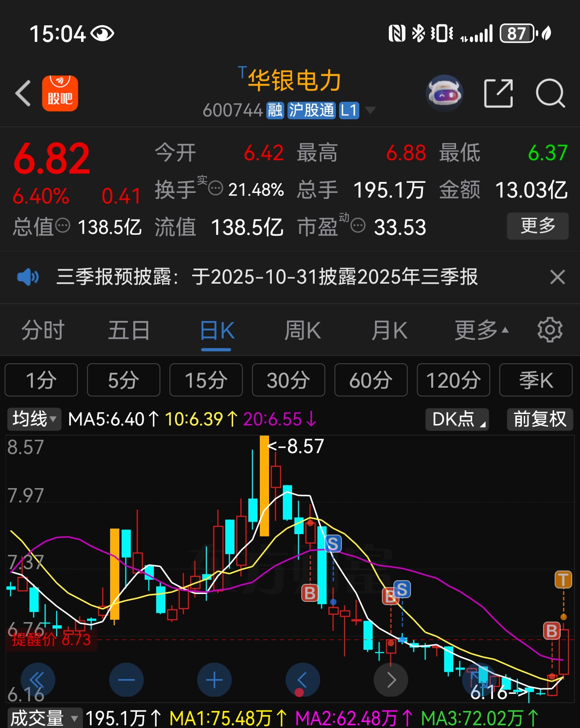Screen dimensions: 580x728
Task: Switch to 月K tab
Action: [389, 331]
